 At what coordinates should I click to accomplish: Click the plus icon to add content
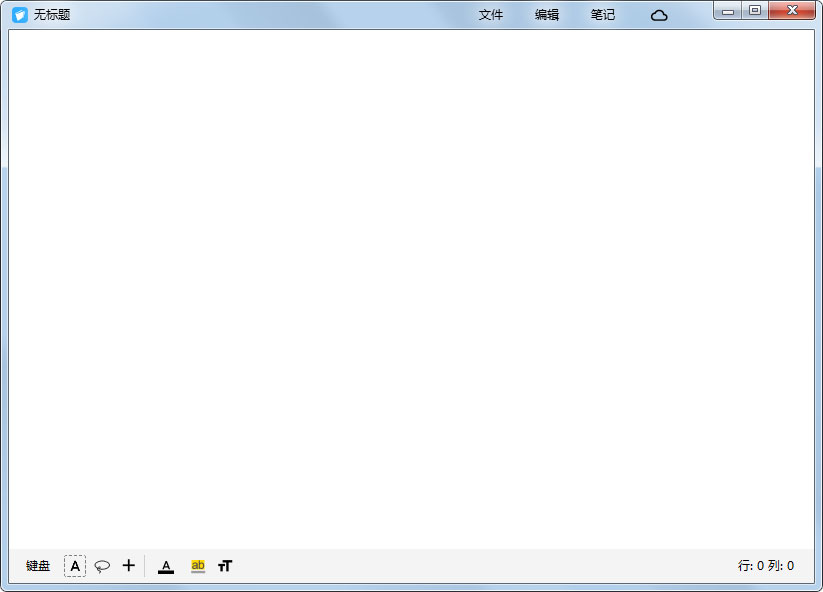pos(128,566)
